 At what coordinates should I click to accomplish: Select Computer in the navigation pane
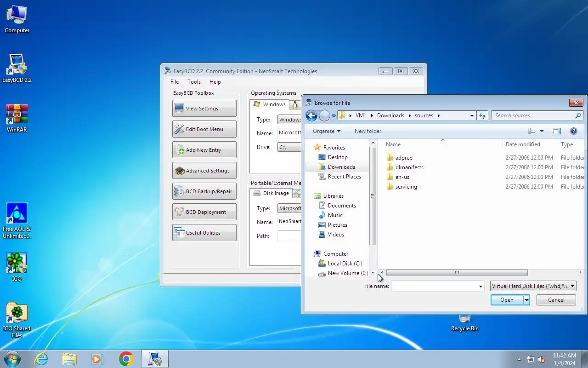[331, 254]
